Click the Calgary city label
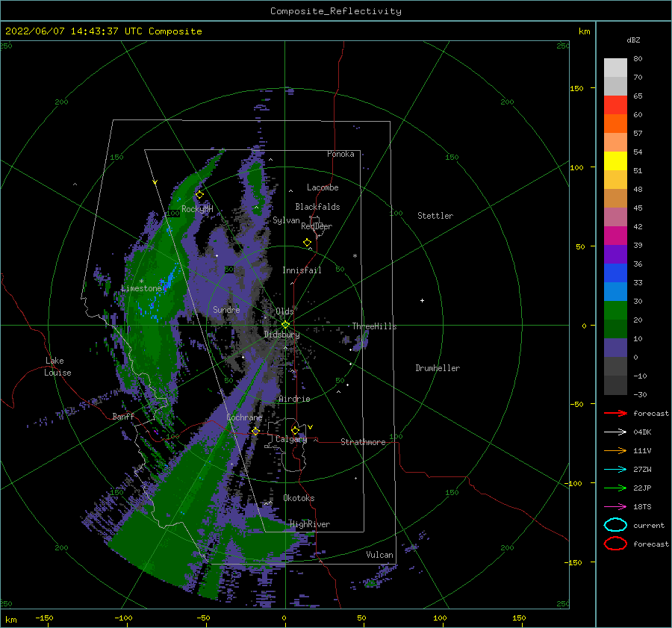 click(291, 439)
